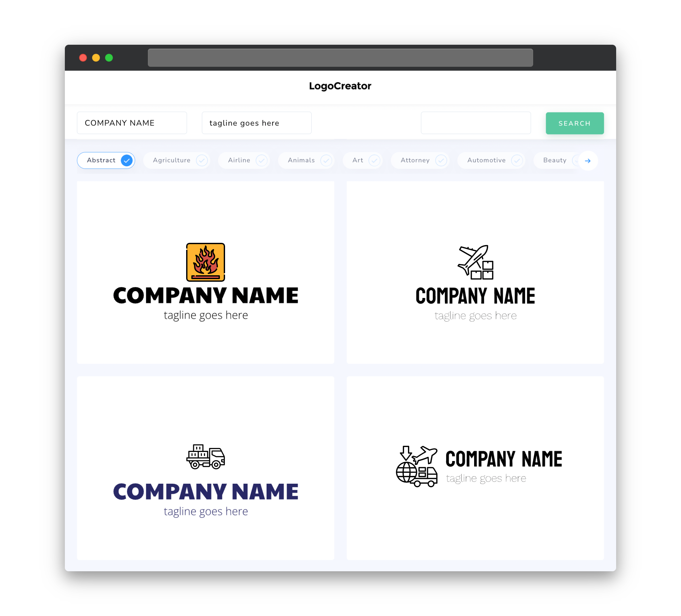Screen dimensions: 681x616
Task: Click the fire/hazmat logo icon
Action: [x=206, y=262]
